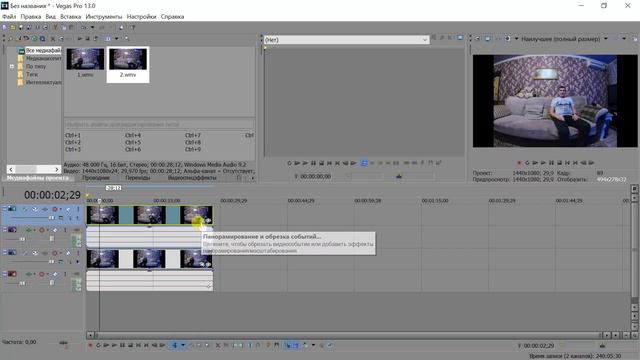Image resolution: width=640 pixels, height=360 pixels.
Task: Open a project via the folder icon
Action: (x=13, y=27)
